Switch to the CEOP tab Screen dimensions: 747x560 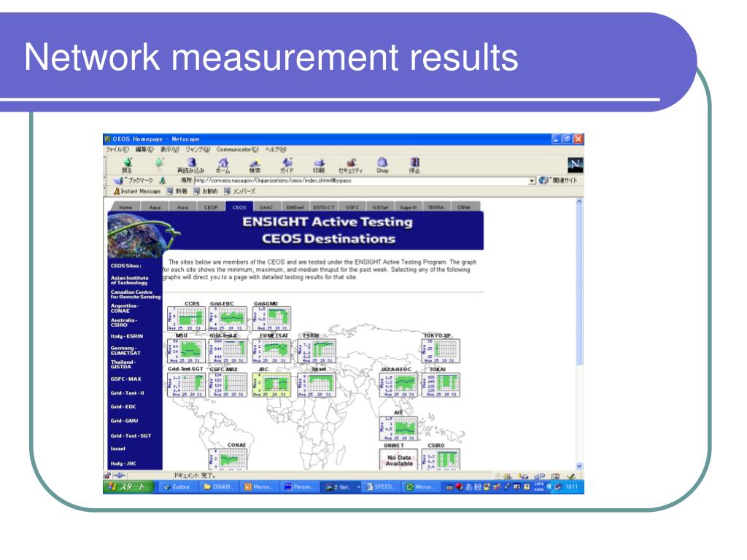tap(211, 207)
